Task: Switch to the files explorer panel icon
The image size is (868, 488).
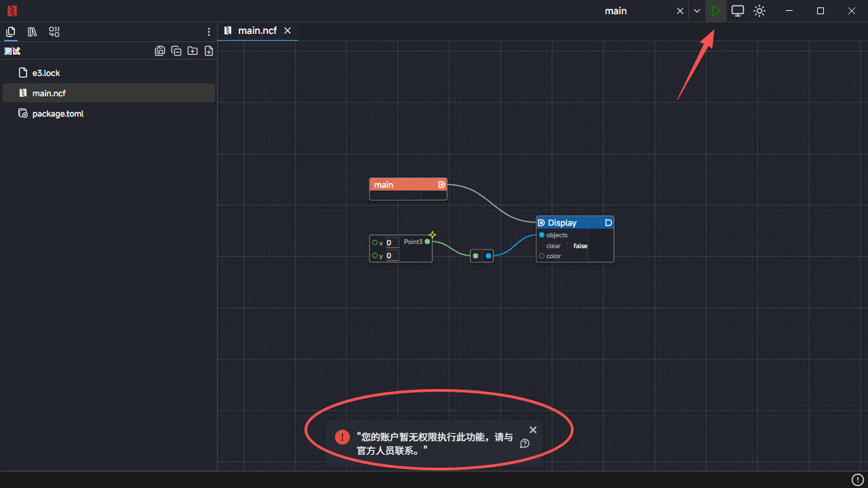Action: click(11, 32)
